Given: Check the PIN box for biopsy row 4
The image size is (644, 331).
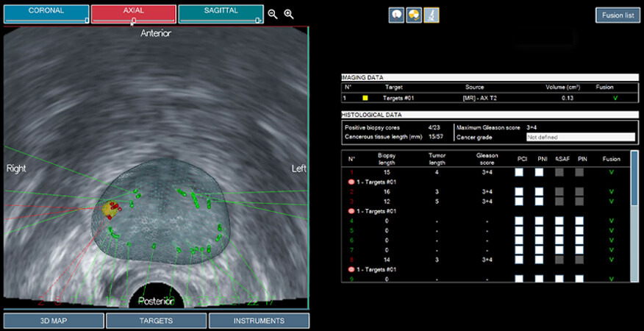Looking at the screenshot, I should click(579, 221).
